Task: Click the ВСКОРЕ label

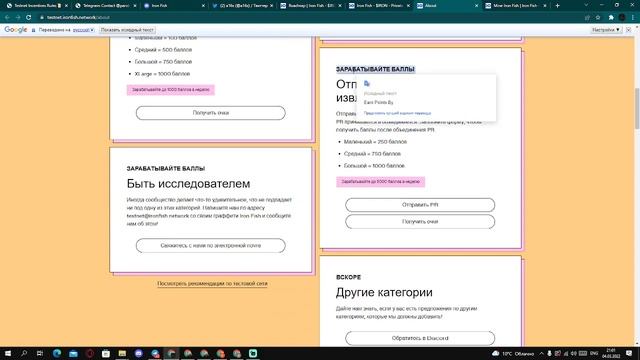Action: 348,277
